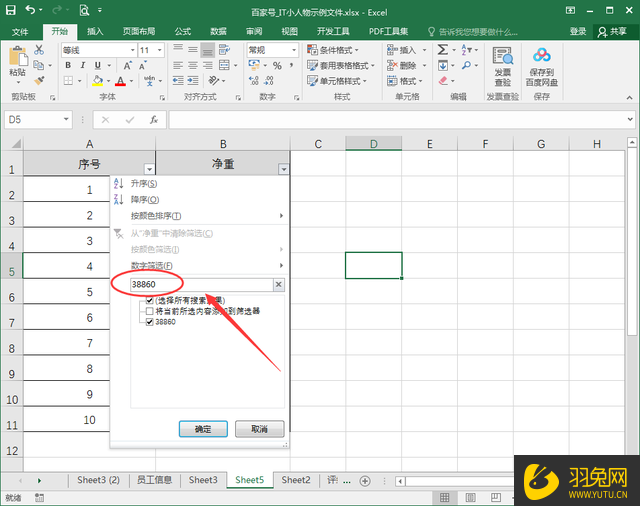Open the font name dropdown
640x506 pixels.
click(133, 50)
